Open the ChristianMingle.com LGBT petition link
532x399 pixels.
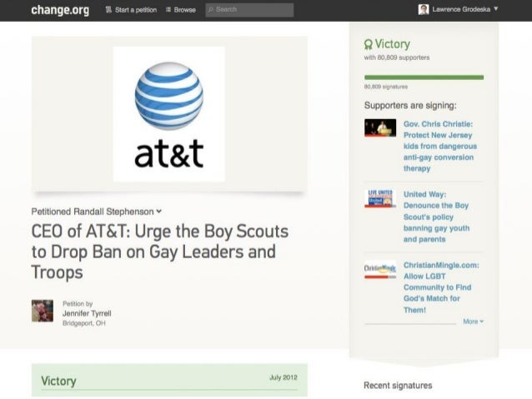click(441, 287)
